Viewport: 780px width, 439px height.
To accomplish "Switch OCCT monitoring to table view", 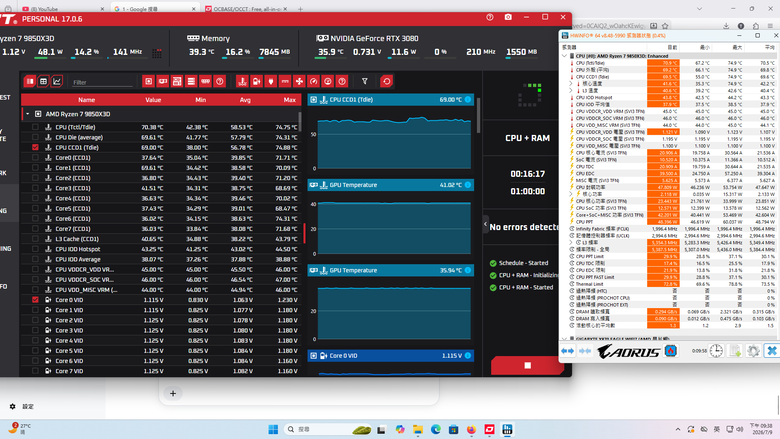I will (x=43, y=81).
